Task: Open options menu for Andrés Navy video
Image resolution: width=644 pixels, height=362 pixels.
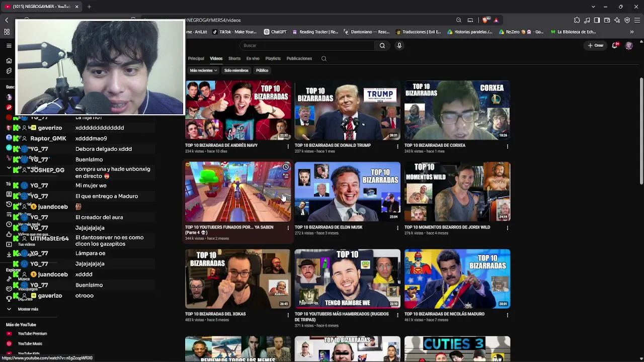Action: pyautogui.click(x=288, y=146)
